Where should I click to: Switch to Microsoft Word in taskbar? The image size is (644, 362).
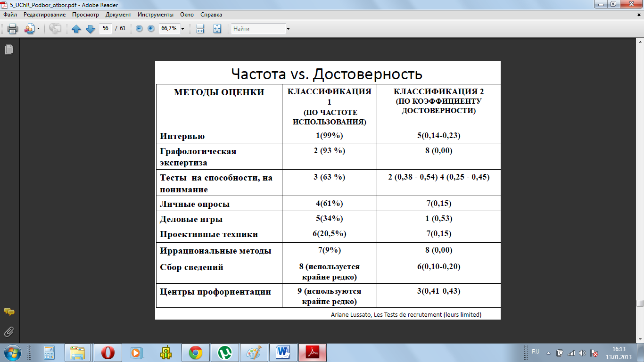tap(283, 353)
